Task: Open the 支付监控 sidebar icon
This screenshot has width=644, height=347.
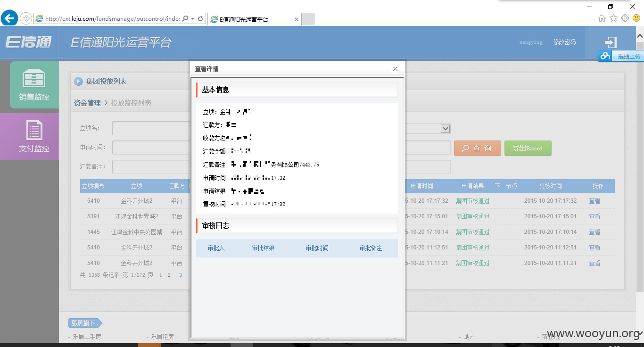Action: pyautogui.click(x=34, y=137)
